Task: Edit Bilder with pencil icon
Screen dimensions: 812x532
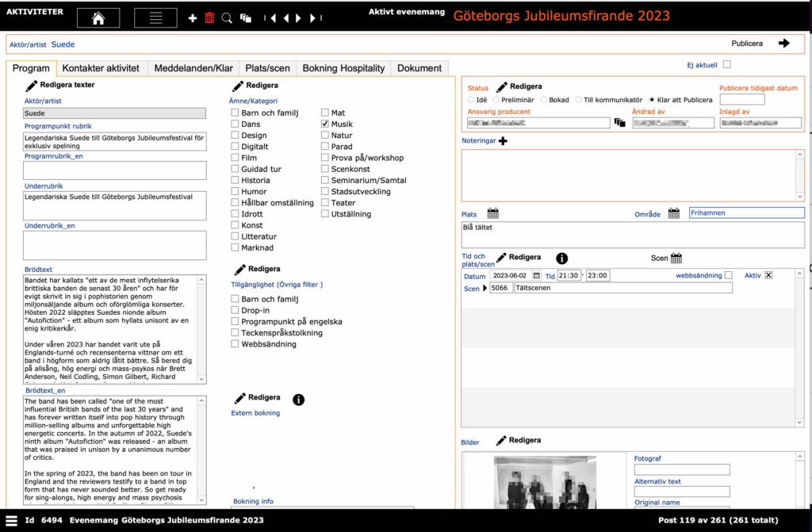Action: 501,440
